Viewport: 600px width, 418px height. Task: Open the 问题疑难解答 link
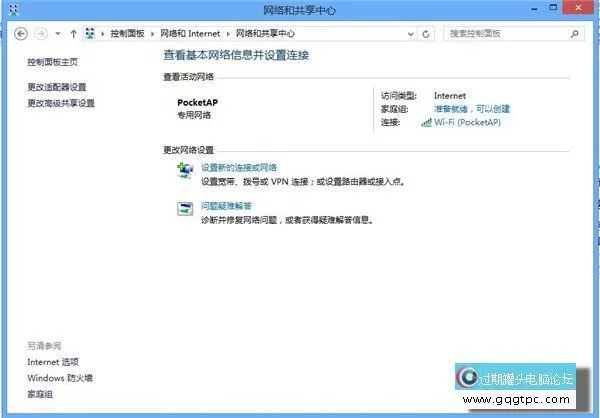click(226, 206)
